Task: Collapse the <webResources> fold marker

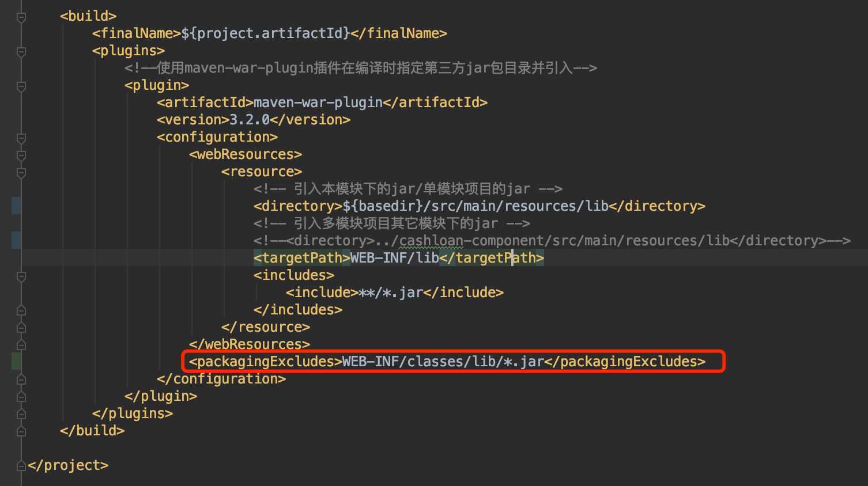Action: click(x=21, y=155)
